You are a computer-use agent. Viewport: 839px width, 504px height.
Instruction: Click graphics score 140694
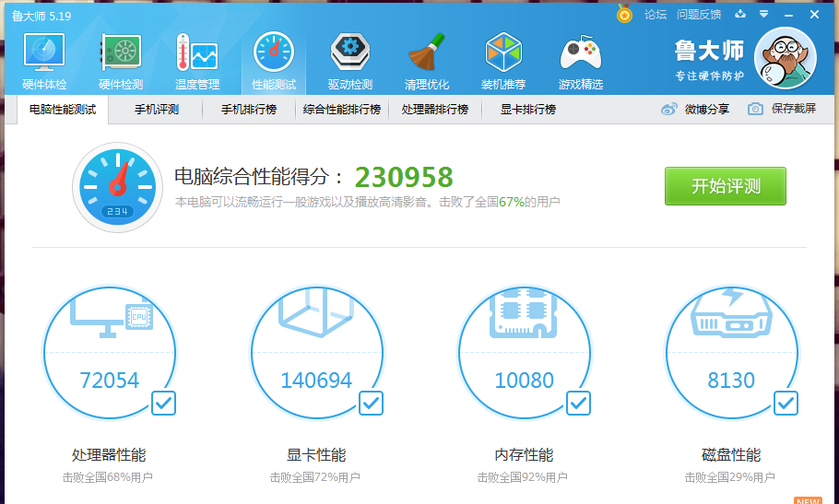(x=316, y=381)
